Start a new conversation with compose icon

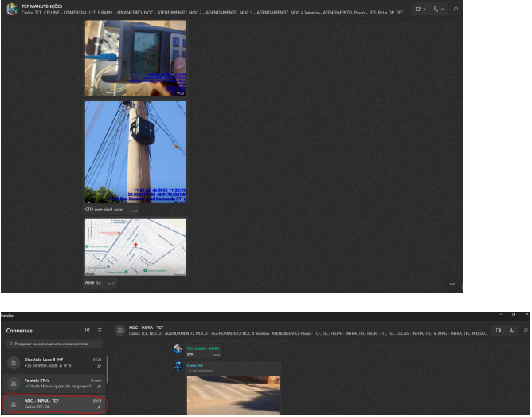[x=88, y=329]
